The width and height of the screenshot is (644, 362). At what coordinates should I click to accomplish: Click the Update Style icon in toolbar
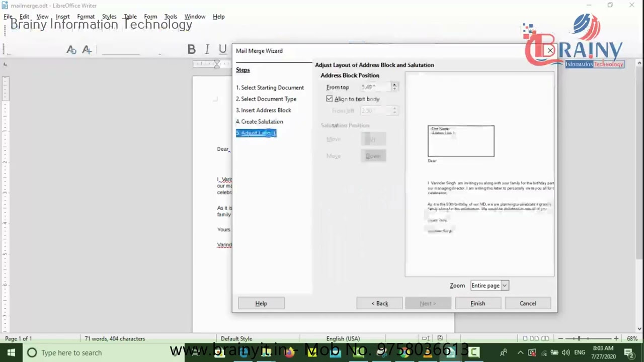point(71,49)
